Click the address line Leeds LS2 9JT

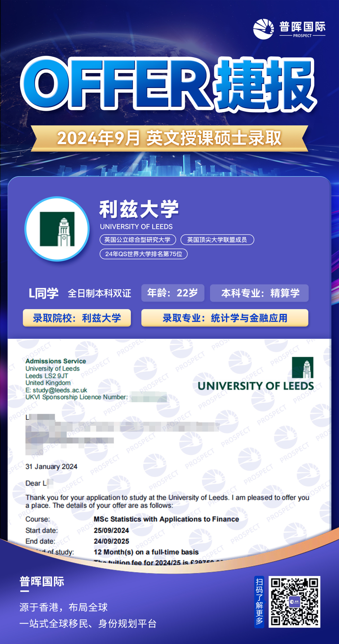tap(47, 376)
